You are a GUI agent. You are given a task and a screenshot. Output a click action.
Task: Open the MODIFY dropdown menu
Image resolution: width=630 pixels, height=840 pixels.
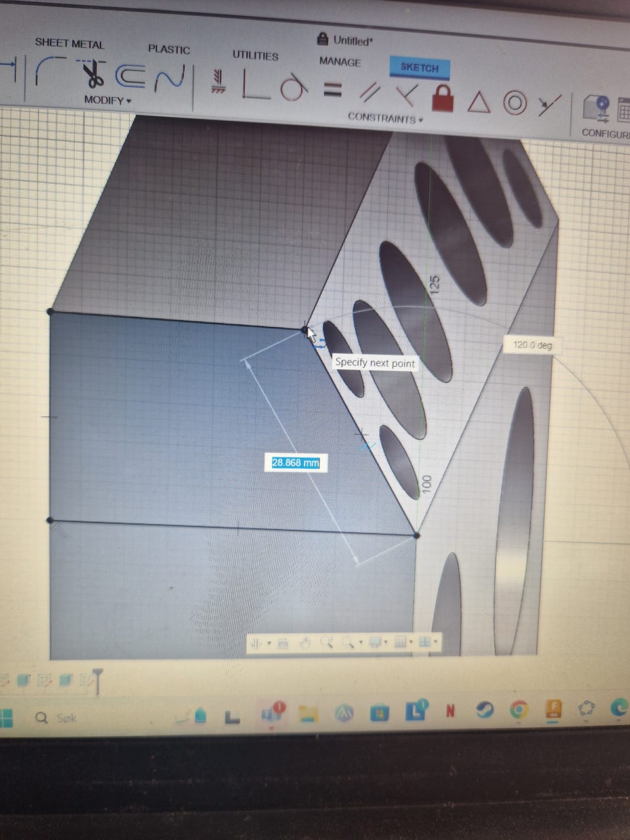(x=108, y=100)
